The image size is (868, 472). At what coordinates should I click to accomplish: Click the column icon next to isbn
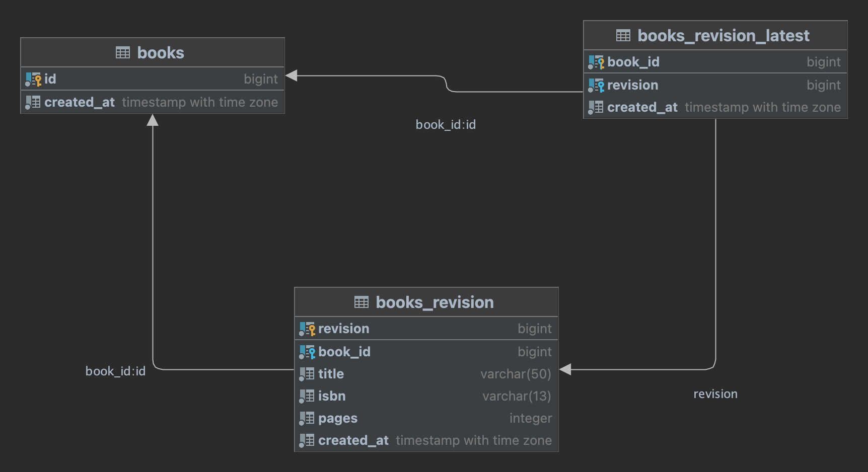click(x=307, y=397)
